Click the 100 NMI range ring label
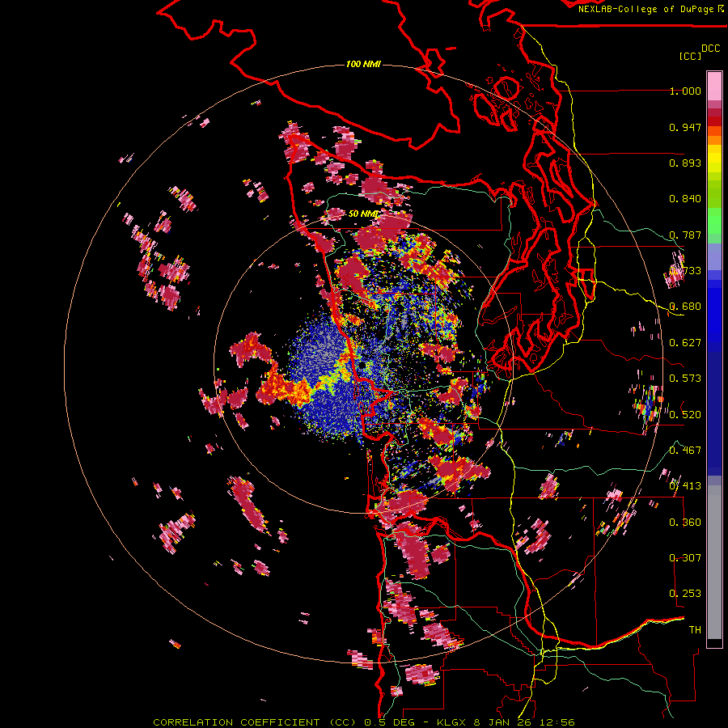Viewport: 728px width, 728px height. pos(363,64)
